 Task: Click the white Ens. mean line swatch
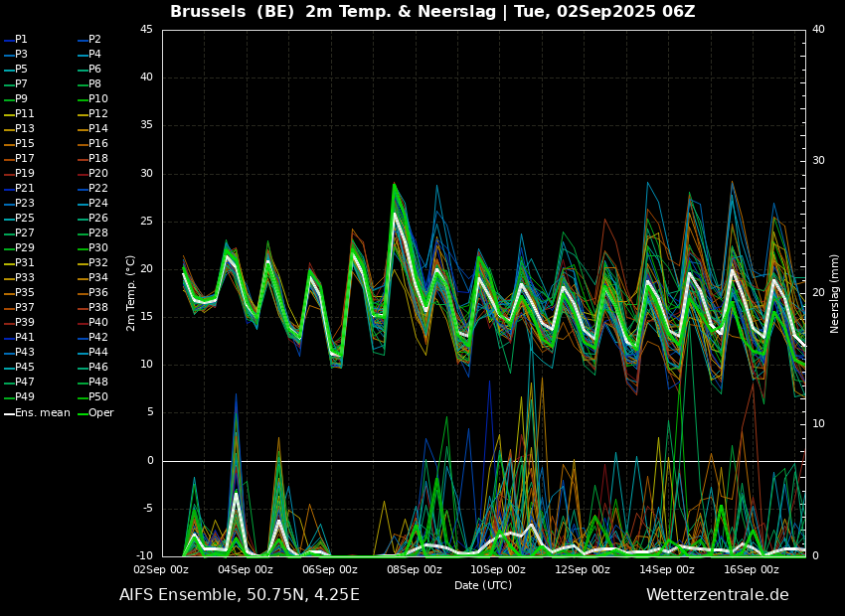[x=9, y=413]
